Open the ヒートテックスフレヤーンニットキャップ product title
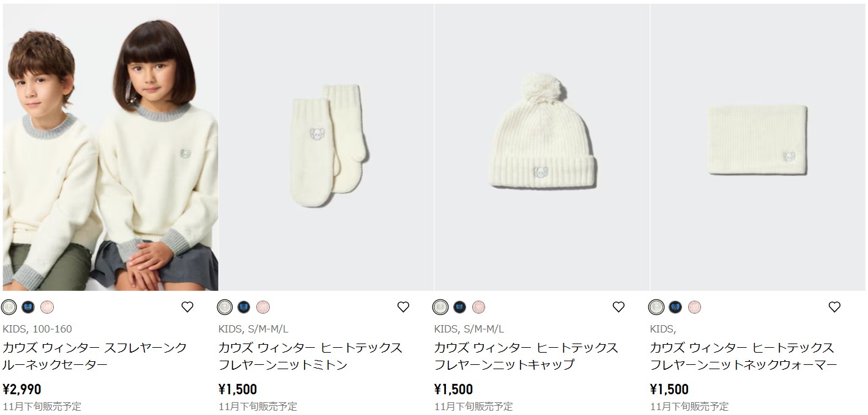Screen dimensions: 868x415 coord(527,356)
